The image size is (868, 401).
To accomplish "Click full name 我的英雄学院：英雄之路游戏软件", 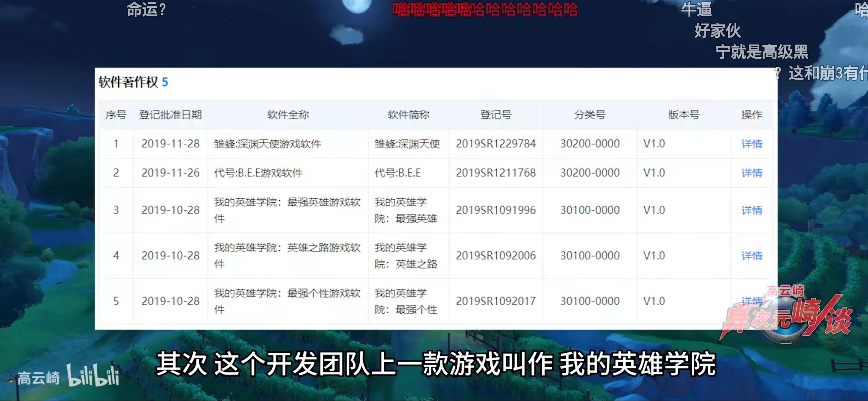I will coord(287,256).
